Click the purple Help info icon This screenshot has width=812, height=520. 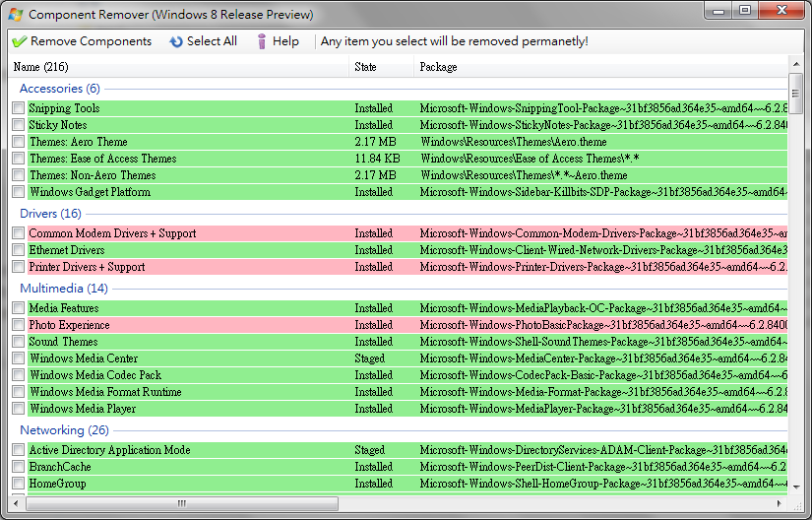point(262,41)
